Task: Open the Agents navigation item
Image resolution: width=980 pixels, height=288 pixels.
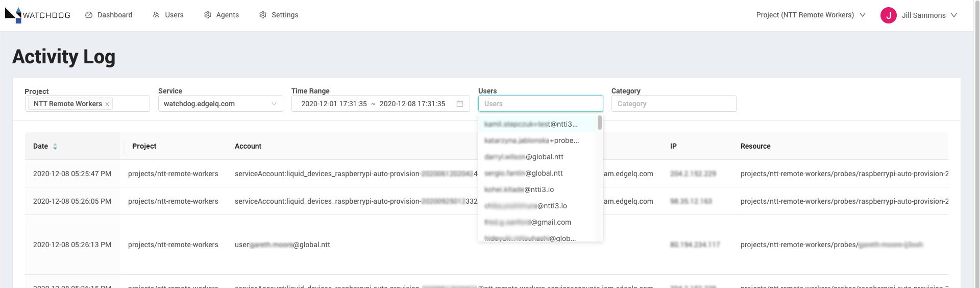Action: 222,15
